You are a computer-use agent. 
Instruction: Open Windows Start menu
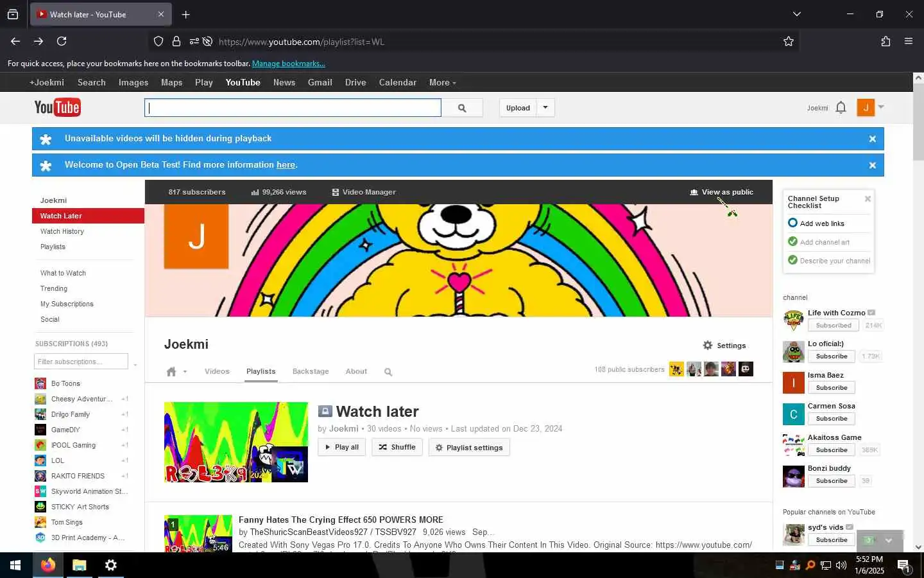15,565
